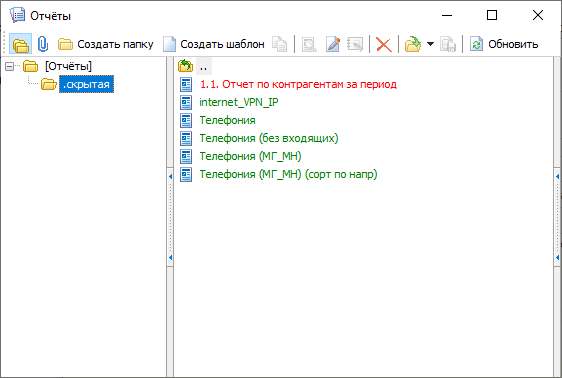Click the Обновить refresh button
Viewport: 562px width, 378px height.
(x=504, y=44)
